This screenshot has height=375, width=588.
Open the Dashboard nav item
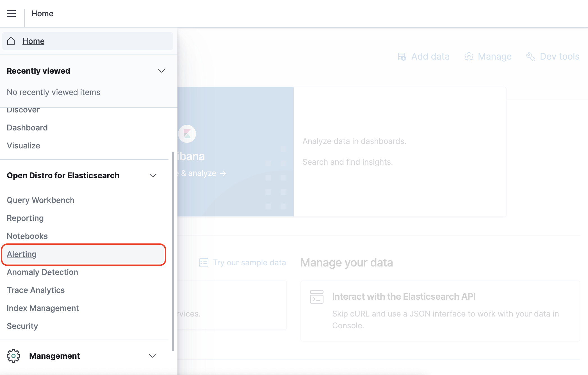pyautogui.click(x=27, y=128)
